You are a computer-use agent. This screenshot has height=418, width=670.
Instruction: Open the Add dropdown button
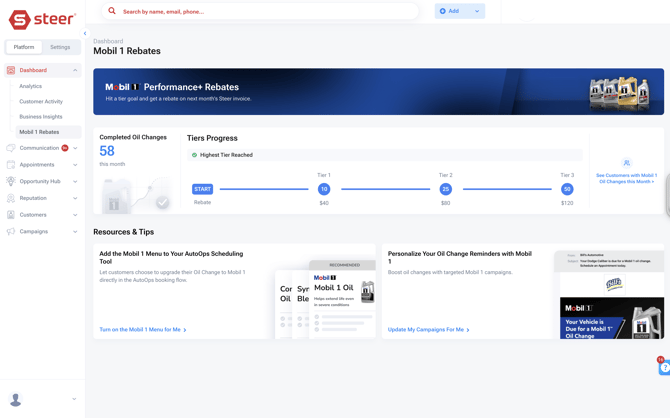pos(459,11)
